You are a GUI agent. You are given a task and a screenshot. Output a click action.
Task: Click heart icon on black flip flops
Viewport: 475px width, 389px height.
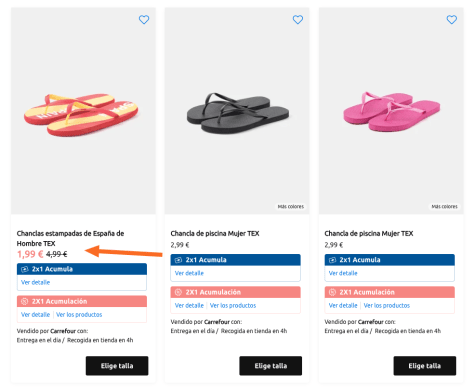(298, 20)
